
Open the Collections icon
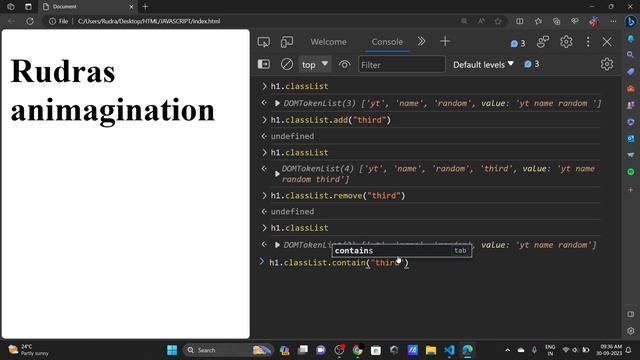coord(556,21)
